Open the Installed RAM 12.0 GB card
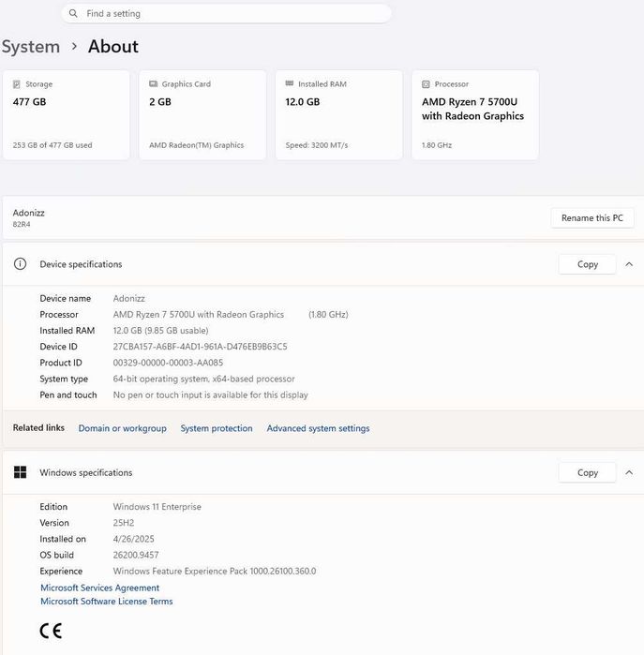Viewport: 644px width, 655px height. [339, 115]
